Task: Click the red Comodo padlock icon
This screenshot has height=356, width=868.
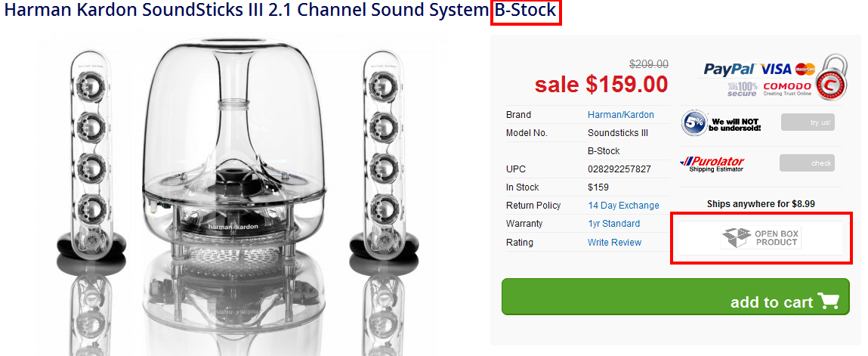Action: (x=832, y=79)
